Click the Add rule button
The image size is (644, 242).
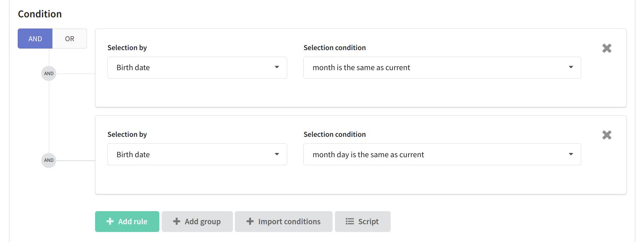point(127,222)
